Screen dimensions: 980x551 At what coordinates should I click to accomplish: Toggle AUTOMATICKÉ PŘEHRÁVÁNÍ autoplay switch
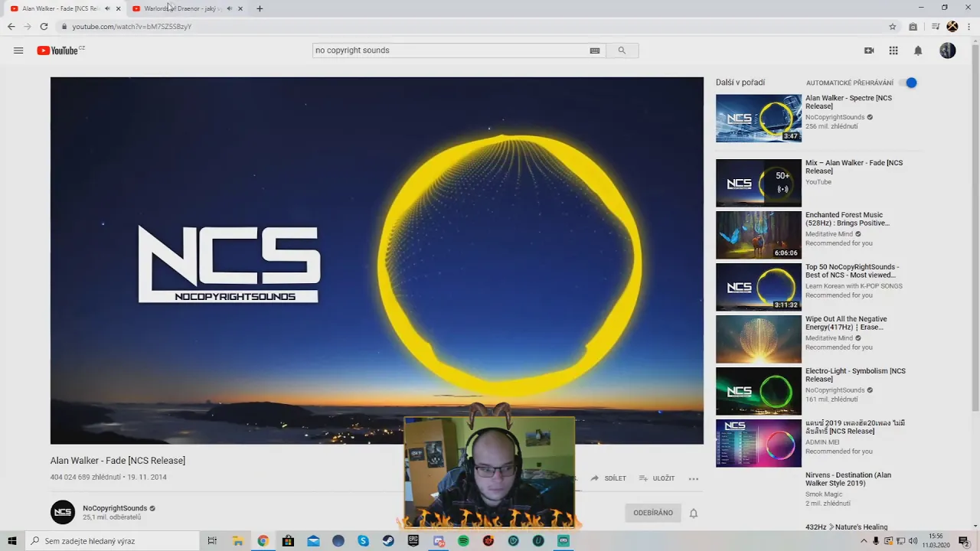pos(909,83)
